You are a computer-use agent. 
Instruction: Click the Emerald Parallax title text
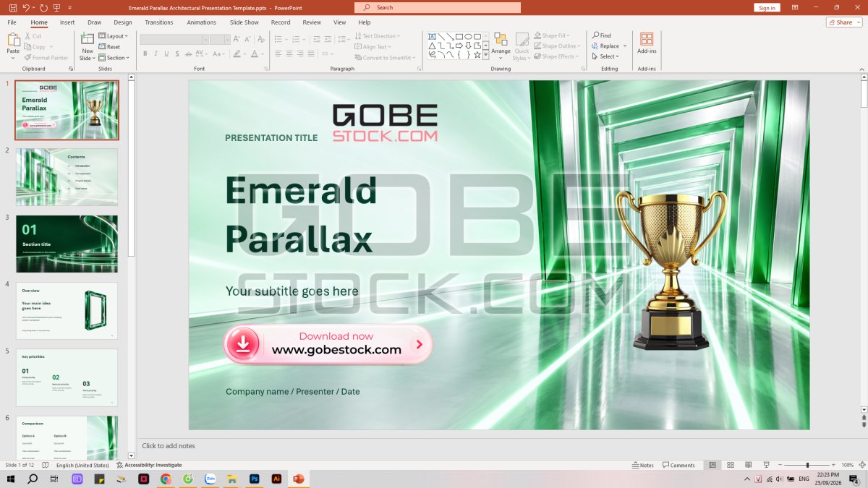[301, 214]
